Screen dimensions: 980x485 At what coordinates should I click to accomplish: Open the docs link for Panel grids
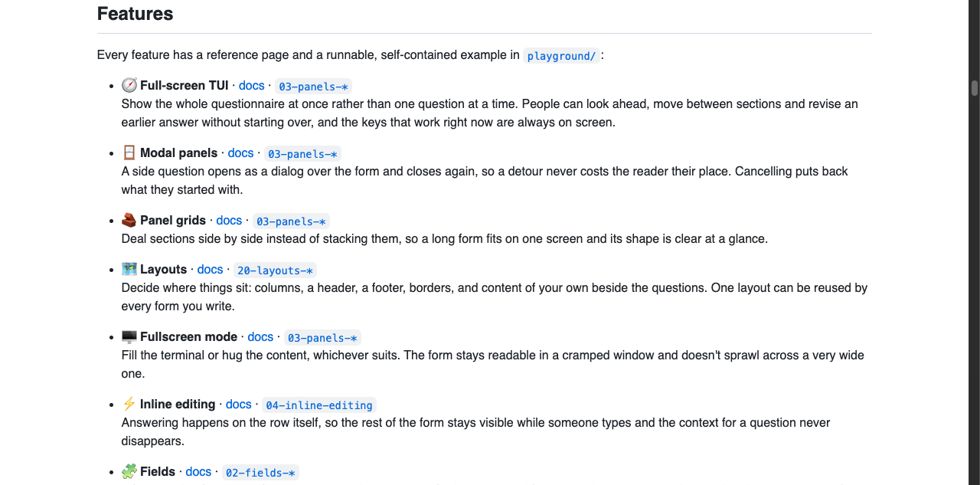(229, 221)
